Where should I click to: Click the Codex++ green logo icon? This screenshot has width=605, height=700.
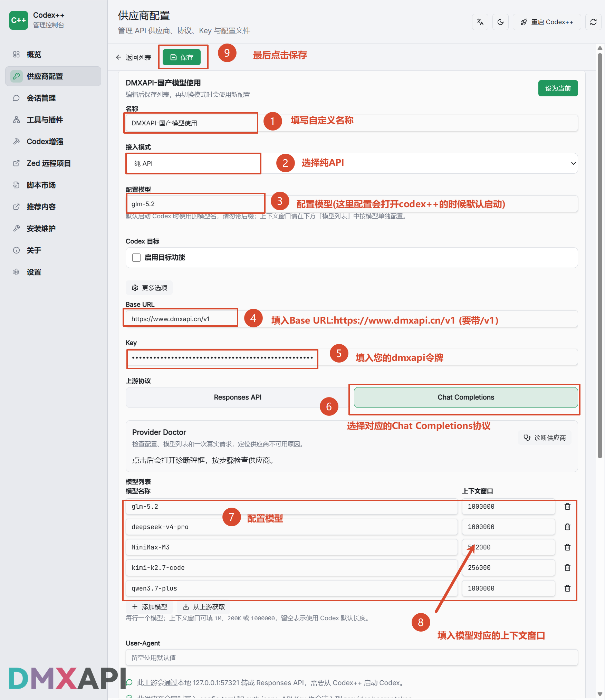(x=18, y=20)
